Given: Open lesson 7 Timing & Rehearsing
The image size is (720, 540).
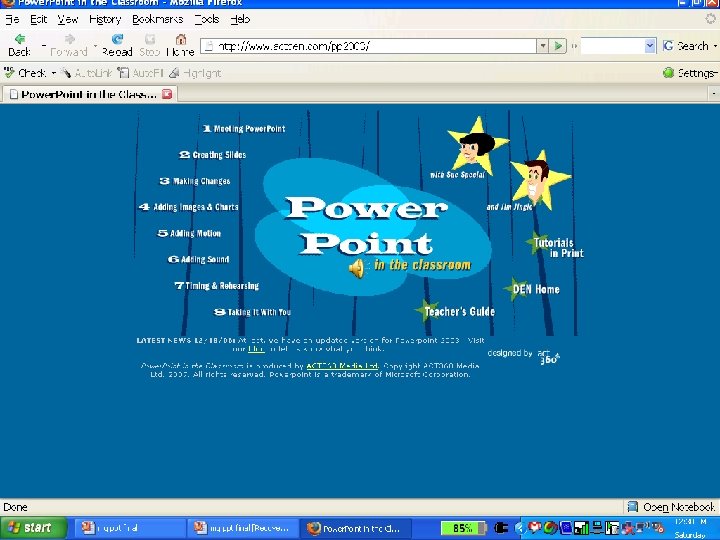Looking at the screenshot, I should tap(217, 286).
